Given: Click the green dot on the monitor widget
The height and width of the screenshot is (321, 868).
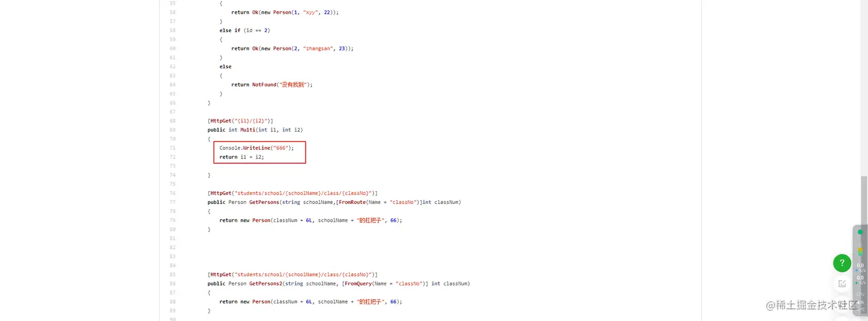Looking at the screenshot, I should [860, 232].
